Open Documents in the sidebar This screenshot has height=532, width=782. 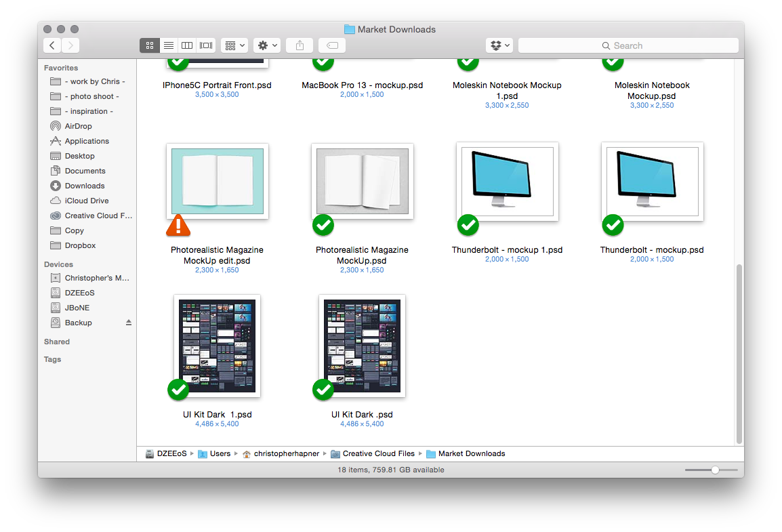coord(87,171)
